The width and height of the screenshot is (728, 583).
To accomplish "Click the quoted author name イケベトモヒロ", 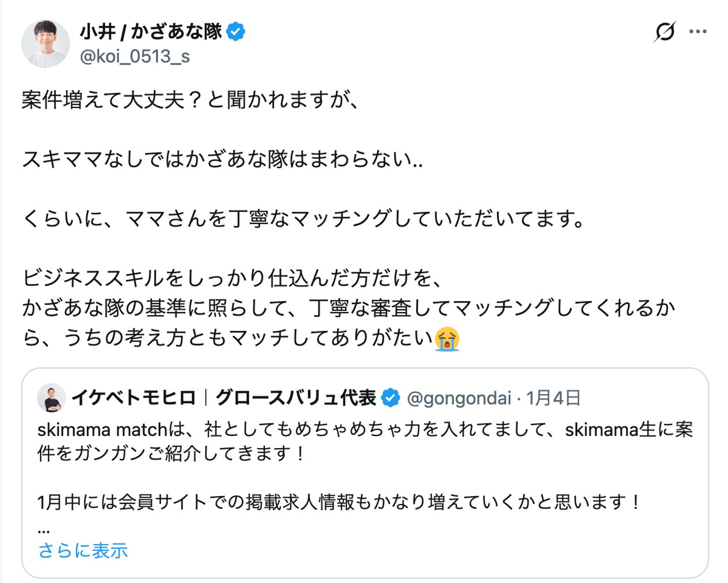I will 133,398.
